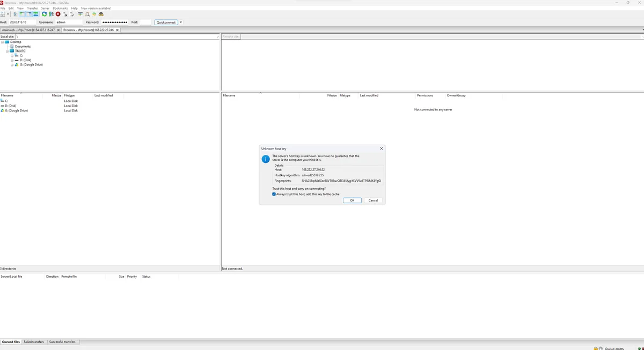Open Quickconnect history dropdown arrow
The image size is (644, 350).
point(181,22)
